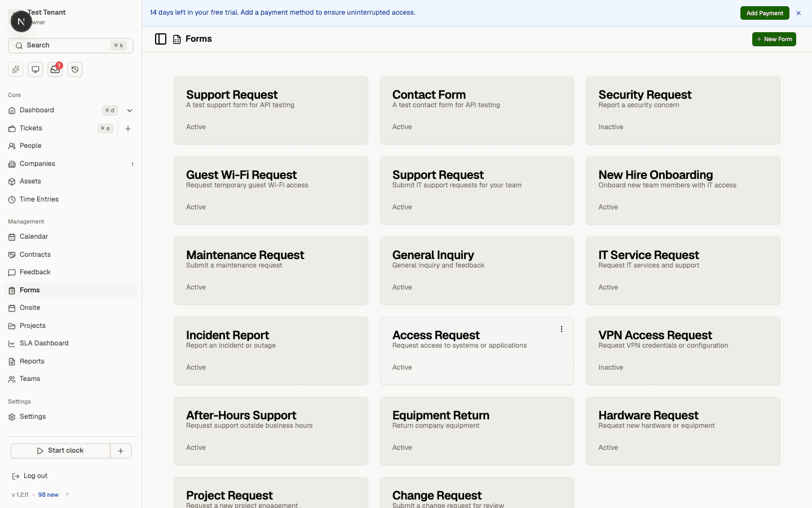Expand the chevron next to Dashboard
Viewport: 812px width, 508px height.
click(130, 110)
